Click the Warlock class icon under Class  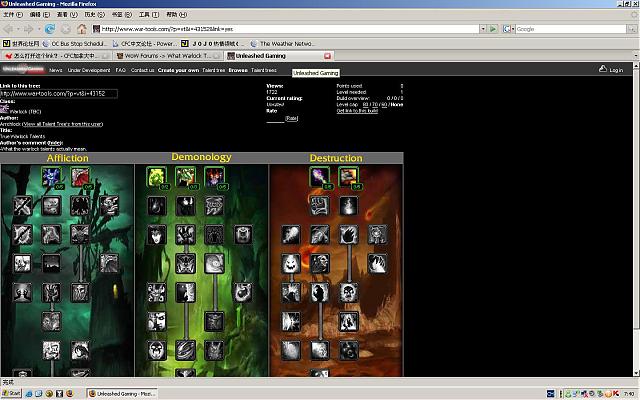4,109
